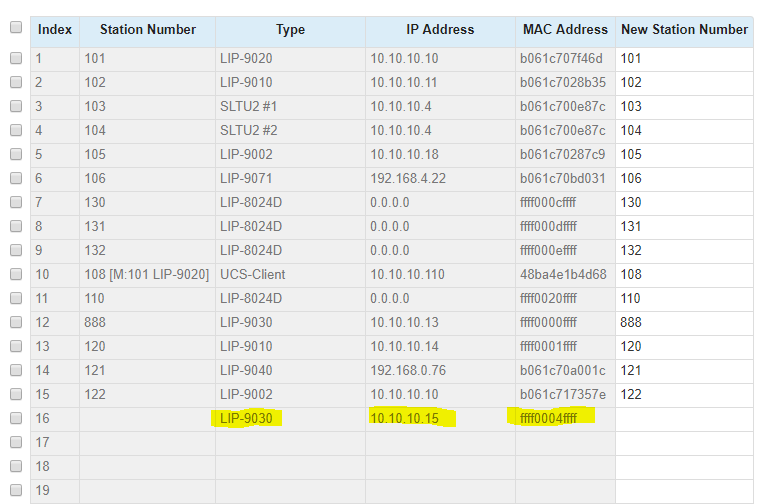The width and height of the screenshot is (769, 504).
Task: Click the Type column header
Action: (290, 30)
